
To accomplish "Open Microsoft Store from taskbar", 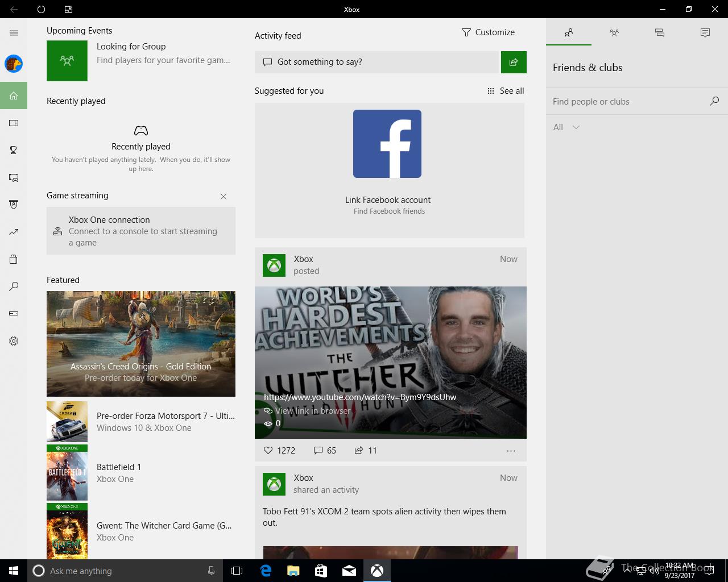I will tap(321, 571).
